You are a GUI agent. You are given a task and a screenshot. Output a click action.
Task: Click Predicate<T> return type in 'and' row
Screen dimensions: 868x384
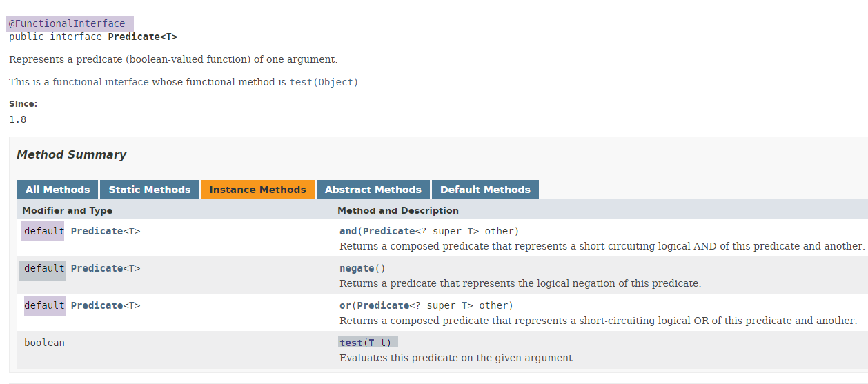[x=97, y=231]
